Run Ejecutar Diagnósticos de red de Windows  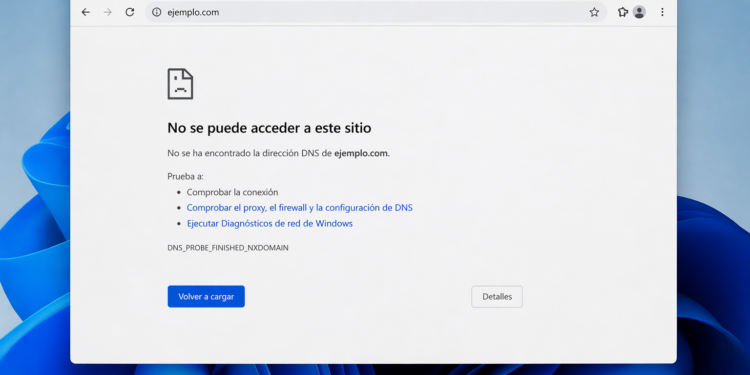pos(270,223)
